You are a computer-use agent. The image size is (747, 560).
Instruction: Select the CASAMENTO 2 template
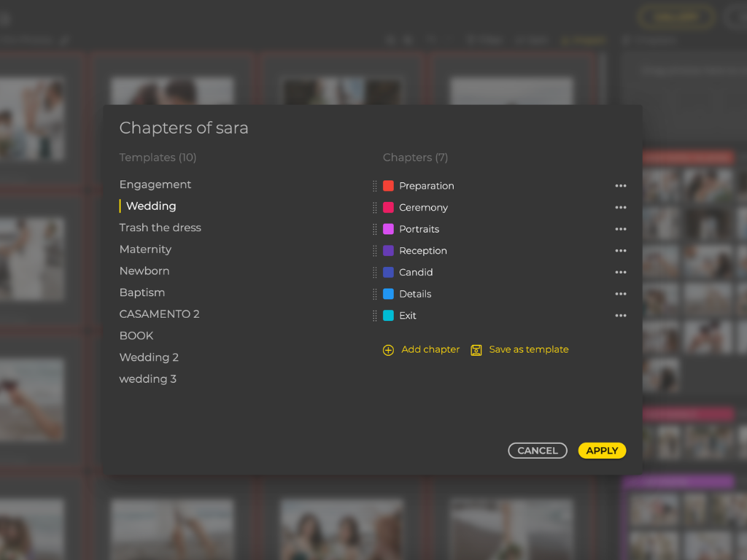tap(159, 314)
